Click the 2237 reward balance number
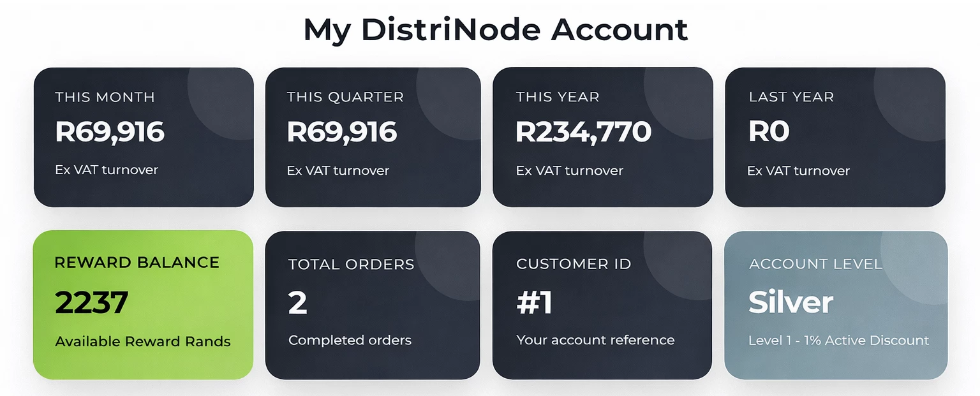This screenshot has width=980, height=396. (92, 302)
